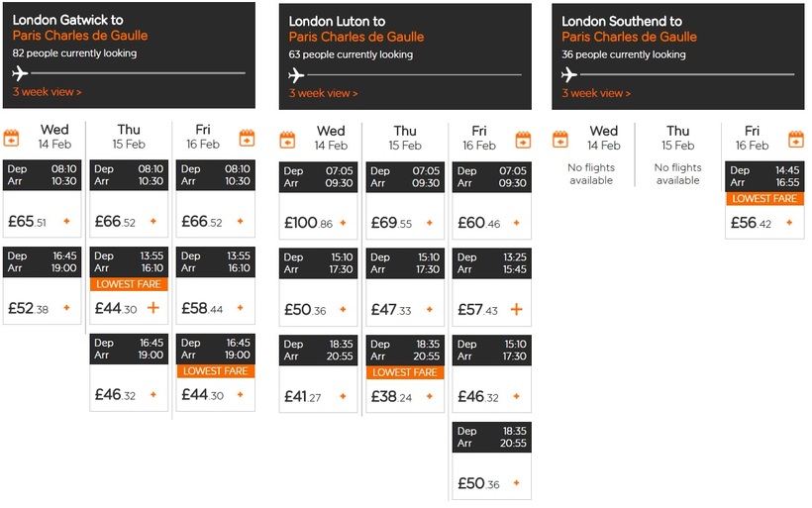Pick £44.30 Friday Gatwick 16:45 lowest fare
The height and width of the screenshot is (508, 812).
[215, 394]
